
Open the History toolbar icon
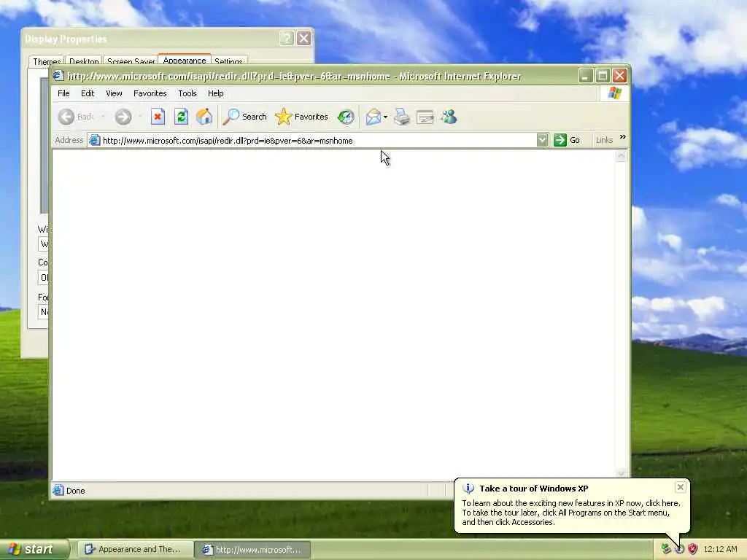coord(346,117)
